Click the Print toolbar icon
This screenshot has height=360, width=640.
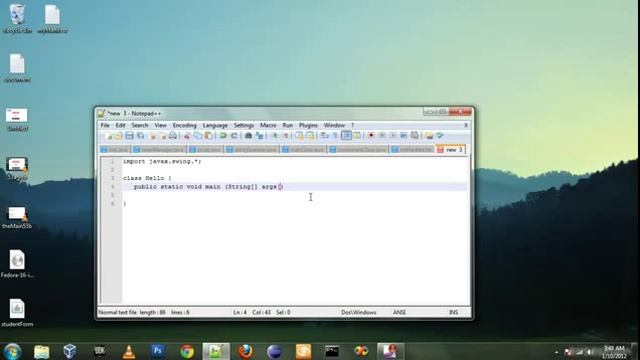173,136
